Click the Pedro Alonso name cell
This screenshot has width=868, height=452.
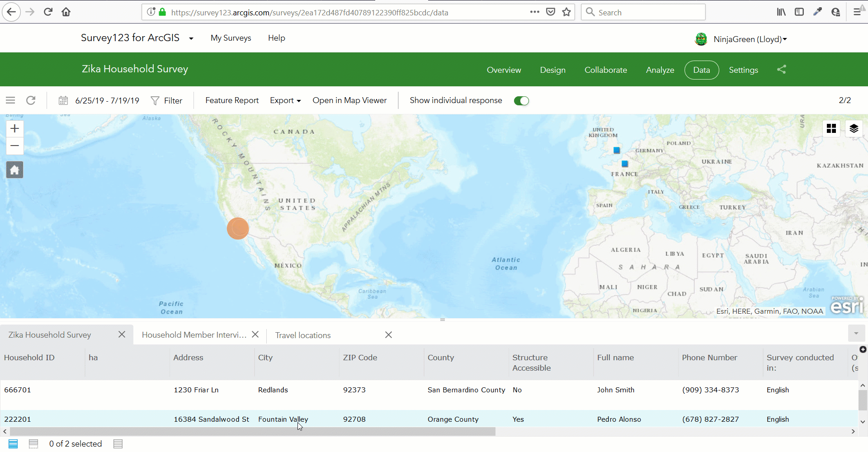[619, 419]
